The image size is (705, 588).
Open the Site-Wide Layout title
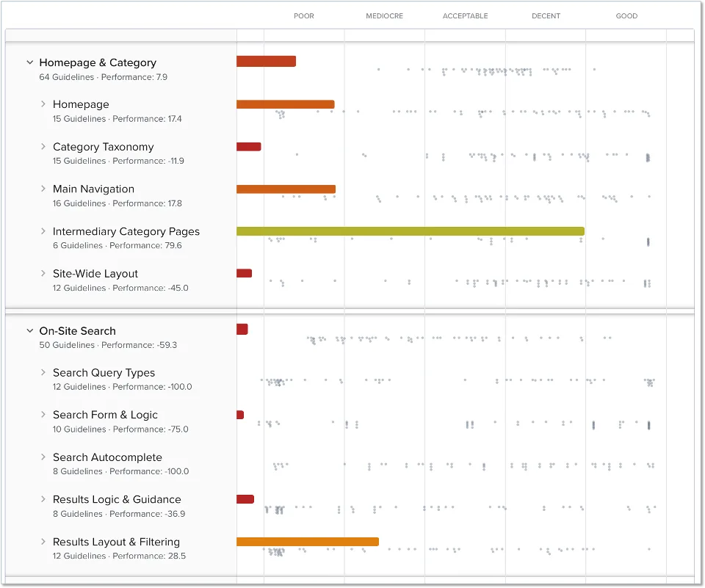(x=95, y=274)
